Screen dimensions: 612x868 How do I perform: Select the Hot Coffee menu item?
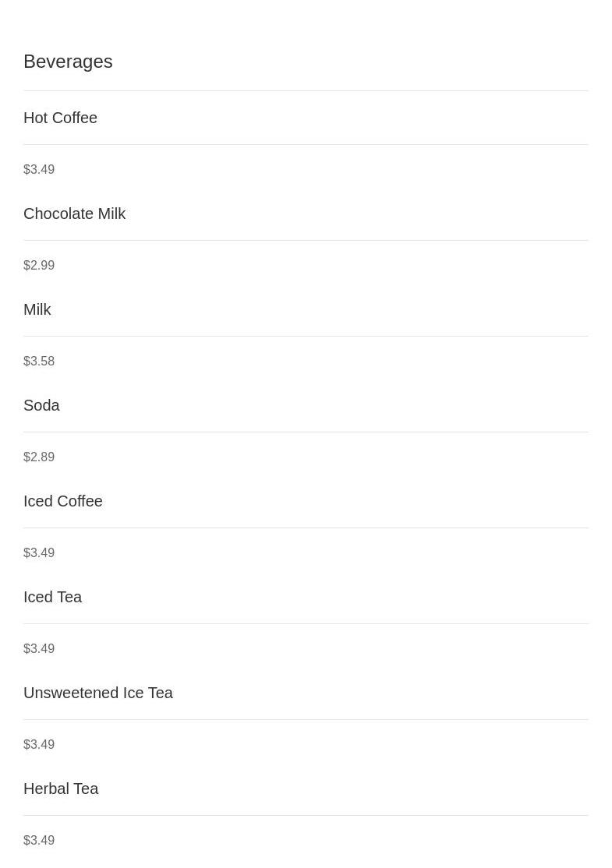pyautogui.click(x=60, y=118)
